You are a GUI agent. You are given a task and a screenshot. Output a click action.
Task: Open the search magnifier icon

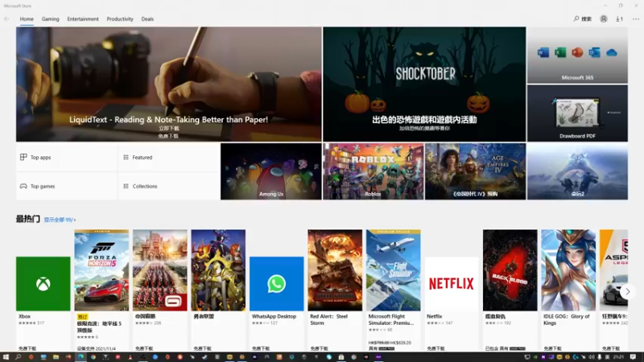[x=576, y=19]
